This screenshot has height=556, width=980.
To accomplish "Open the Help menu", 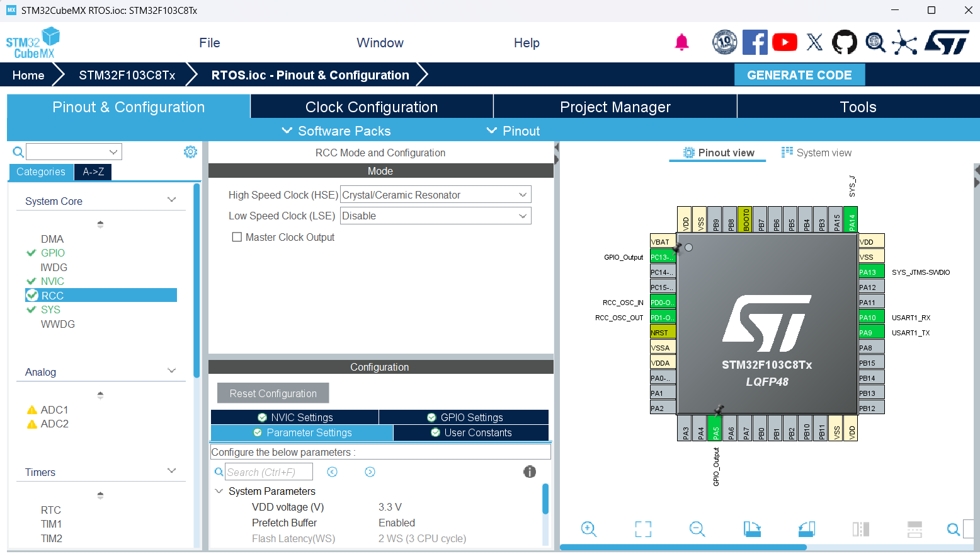I will click(527, 43).
